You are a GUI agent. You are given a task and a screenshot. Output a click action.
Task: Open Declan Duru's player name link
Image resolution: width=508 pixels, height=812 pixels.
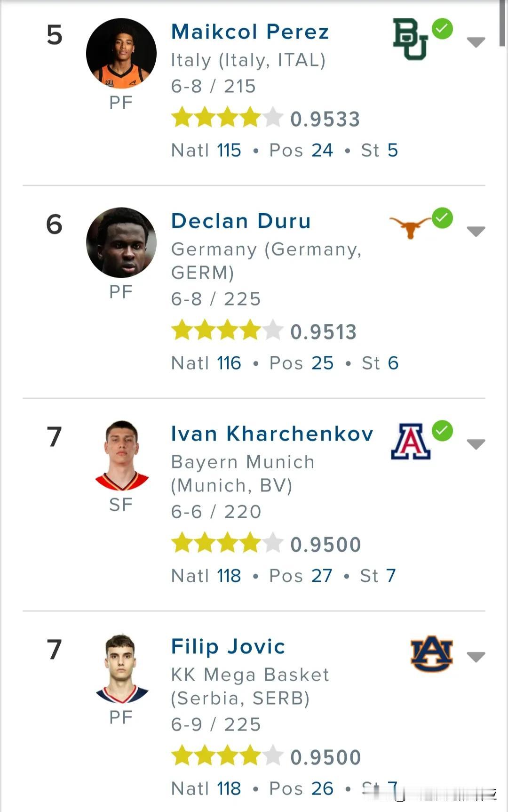pyautogui.click(x=241, y=221)
